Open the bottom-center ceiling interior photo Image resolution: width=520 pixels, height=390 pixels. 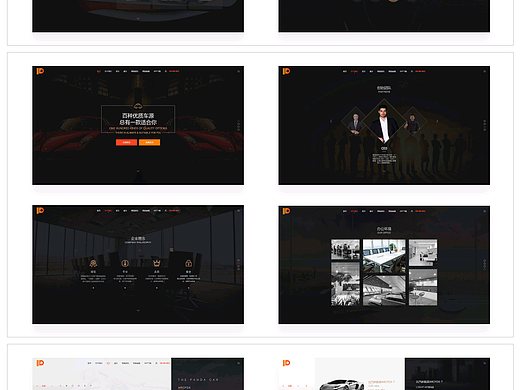(384, 290)
